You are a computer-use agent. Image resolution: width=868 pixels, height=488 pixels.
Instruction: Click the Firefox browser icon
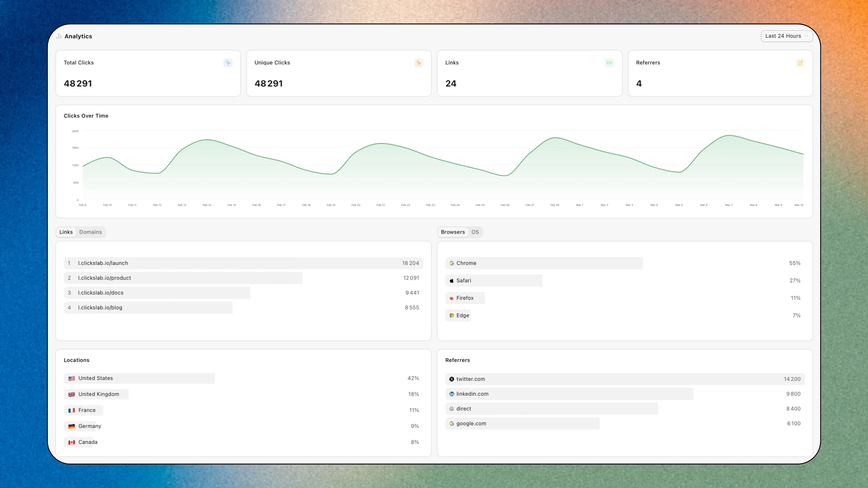(x=452, y=298)
